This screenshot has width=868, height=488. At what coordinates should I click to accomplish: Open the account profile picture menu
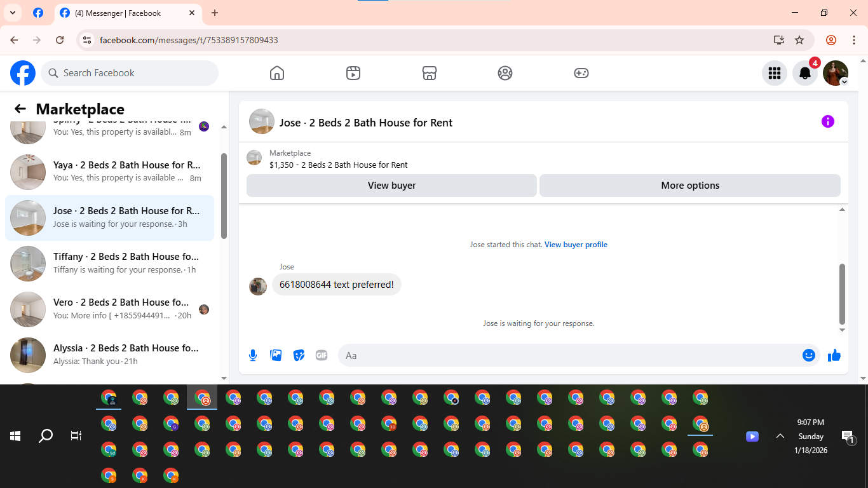click(836, 73)
